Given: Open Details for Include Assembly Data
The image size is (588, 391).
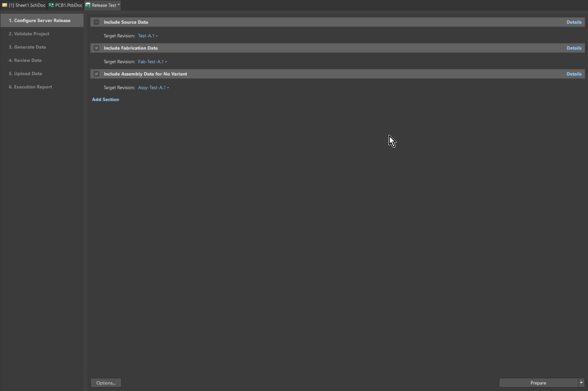Looking at the screenshot, I should [574, 74].
